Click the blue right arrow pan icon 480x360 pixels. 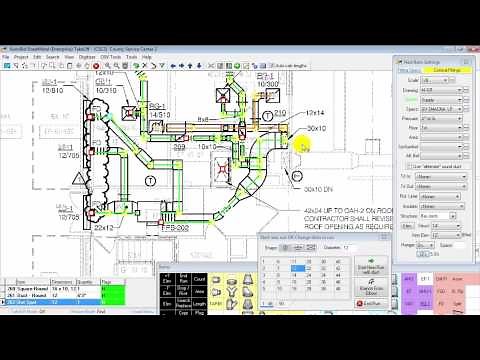(182, 66)
